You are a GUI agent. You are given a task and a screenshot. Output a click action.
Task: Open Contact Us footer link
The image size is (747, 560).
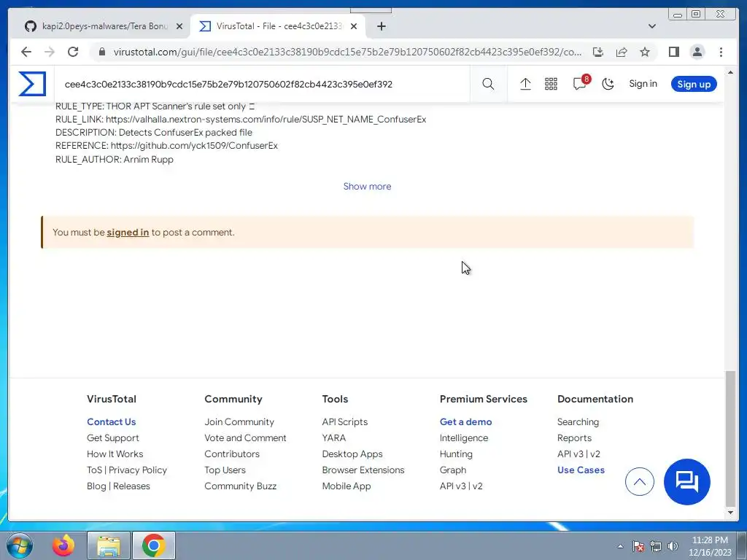[x=111, y=422]
